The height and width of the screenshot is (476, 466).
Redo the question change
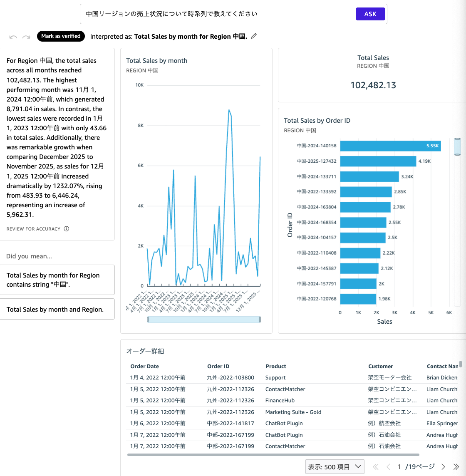[26, 36]
